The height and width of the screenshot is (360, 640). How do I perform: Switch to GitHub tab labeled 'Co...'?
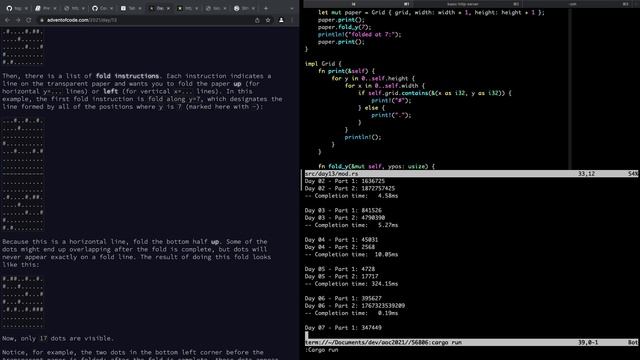(x=101, y=8)
